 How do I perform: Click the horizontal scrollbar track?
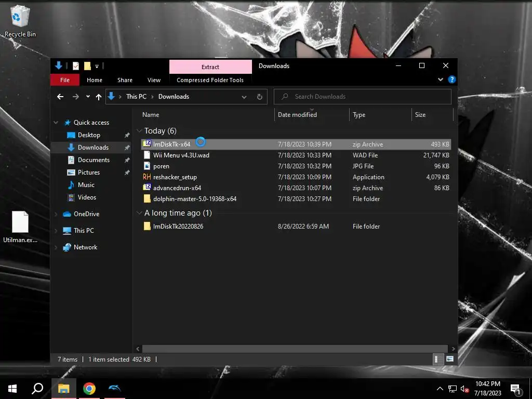point(295,349)
